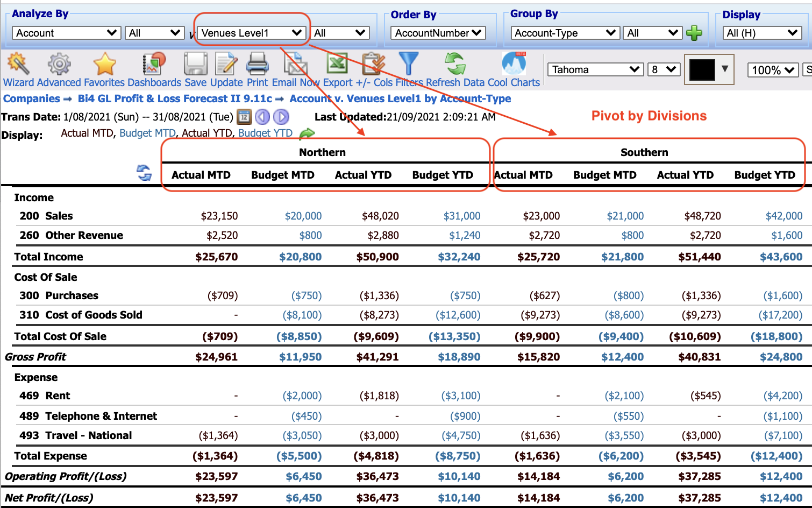Open the Group By All filter dropdown
Screen dimensions: 812x508
coord(653,33)
